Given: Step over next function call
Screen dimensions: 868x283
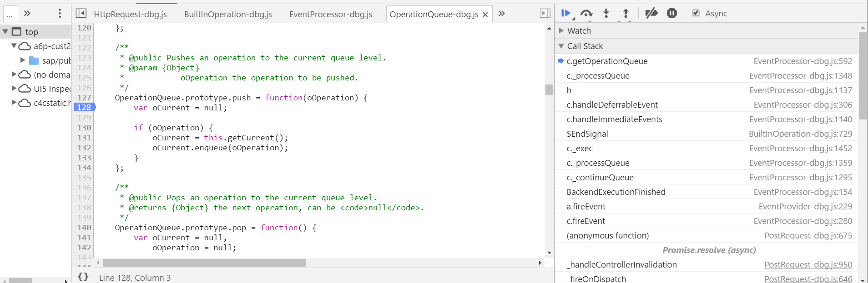Looking at the screenshot, I should pos(586,14).
